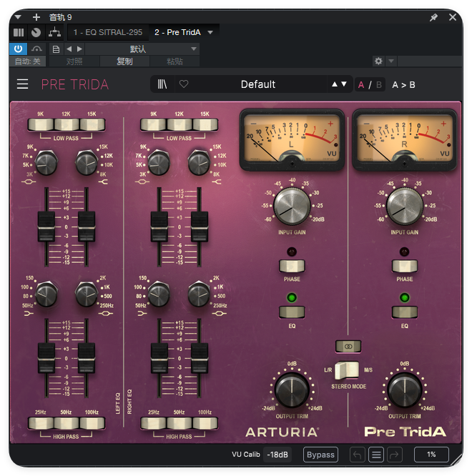
Task: Click the ARTURIA logo
Action: point(282,432)
